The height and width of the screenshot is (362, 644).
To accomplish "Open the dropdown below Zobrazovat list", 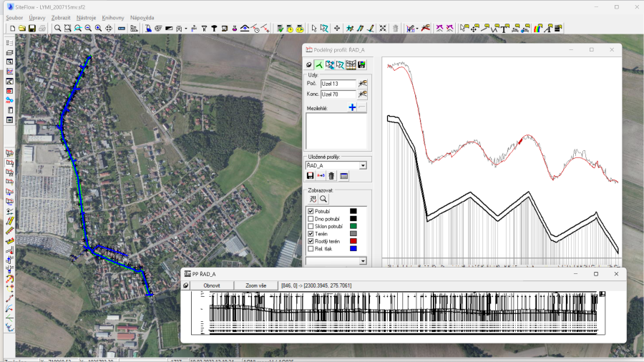I will 363,261.
